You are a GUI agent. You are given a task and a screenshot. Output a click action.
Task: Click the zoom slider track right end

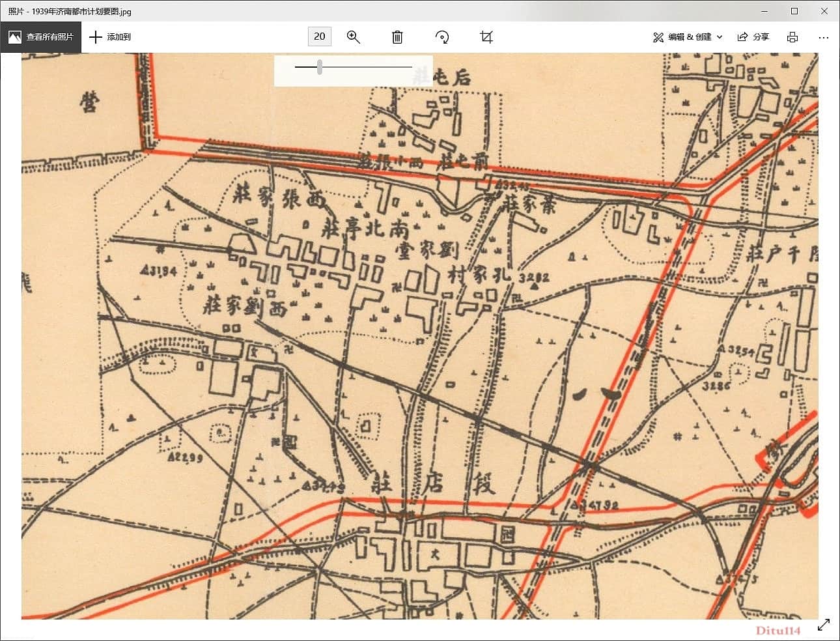[x=411, y=66]
